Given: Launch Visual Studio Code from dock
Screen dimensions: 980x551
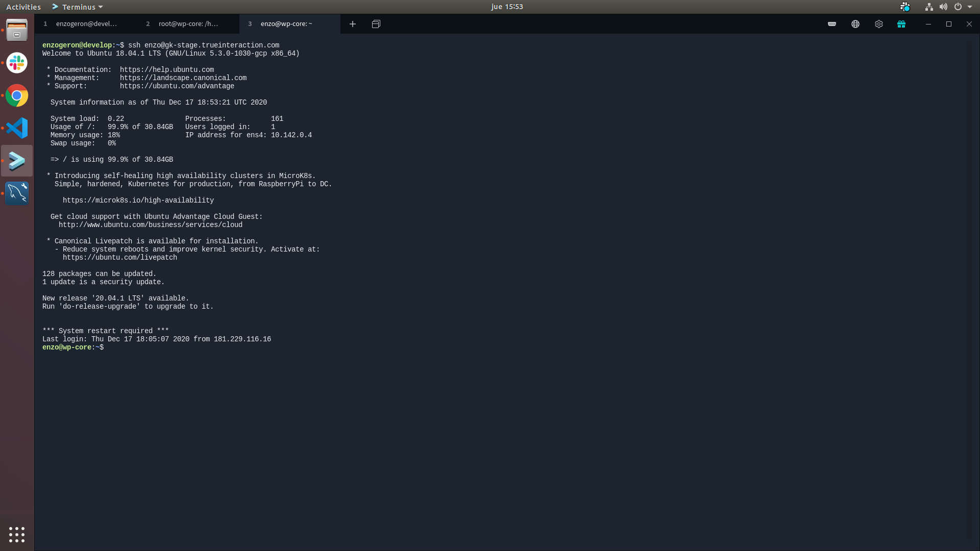Looking at the screenshot, I should click(17, 128).
